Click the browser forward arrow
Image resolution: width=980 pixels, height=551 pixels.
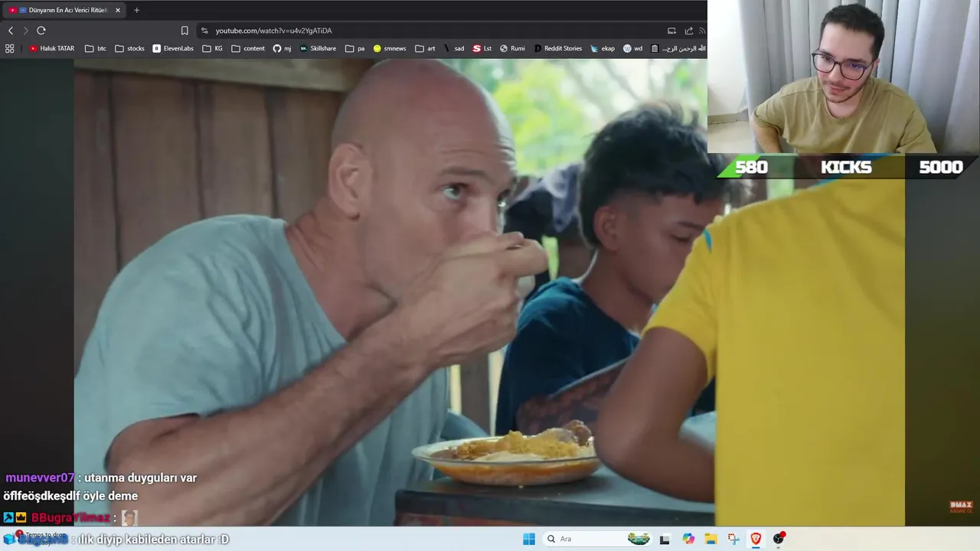tap(25, 31)
